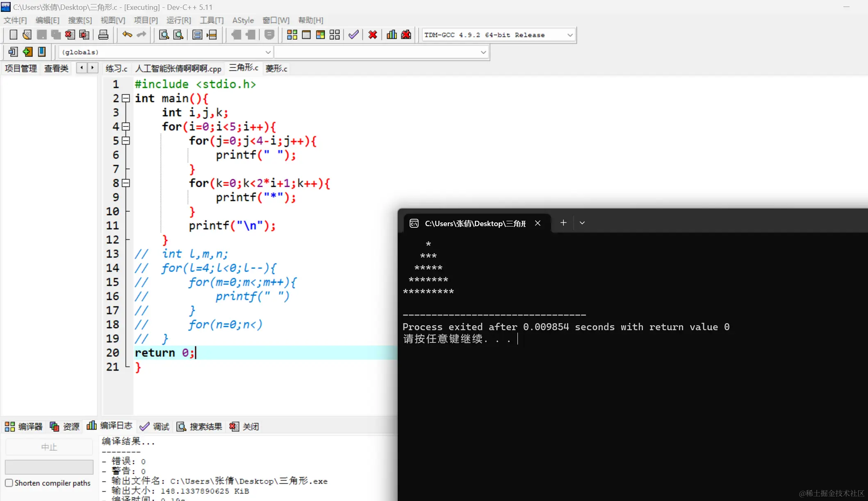This screenshot has height=501, width=868.
Task: Click the New file toolbar icon
Action: point(13,35)
